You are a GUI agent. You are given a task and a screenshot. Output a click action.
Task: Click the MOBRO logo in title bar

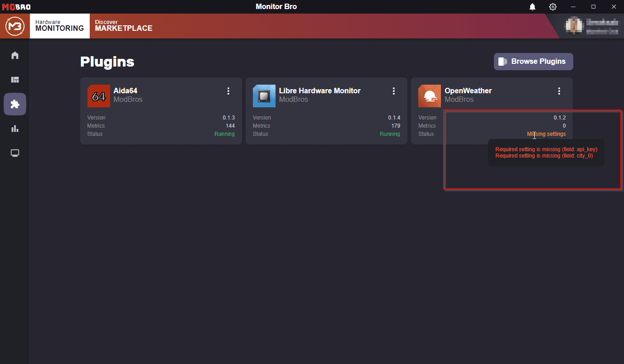coord(16,7)
